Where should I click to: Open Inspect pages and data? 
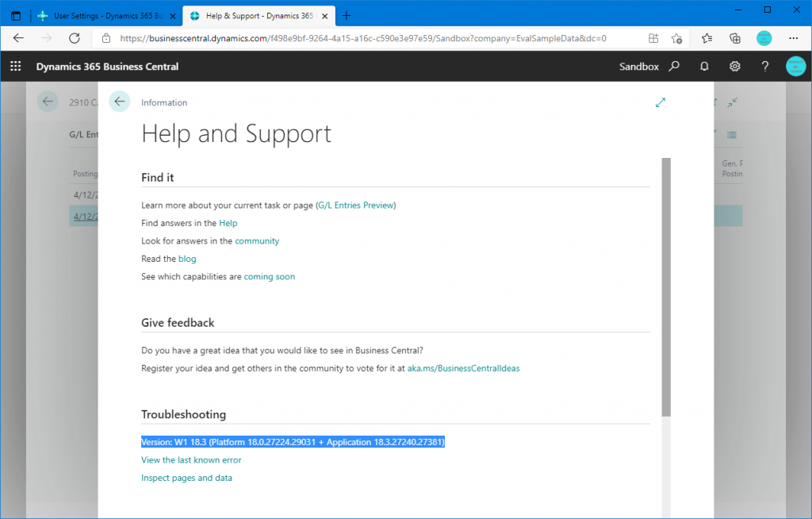(186, 478)
